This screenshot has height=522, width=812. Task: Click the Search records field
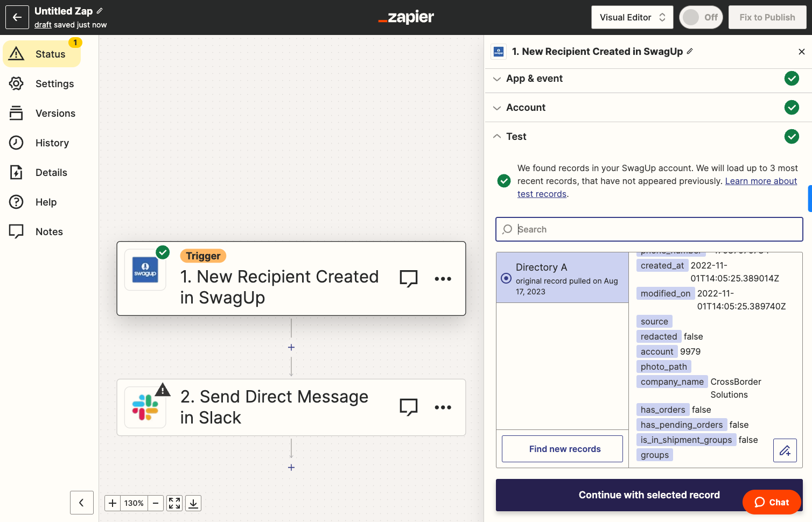pos(649,229)
